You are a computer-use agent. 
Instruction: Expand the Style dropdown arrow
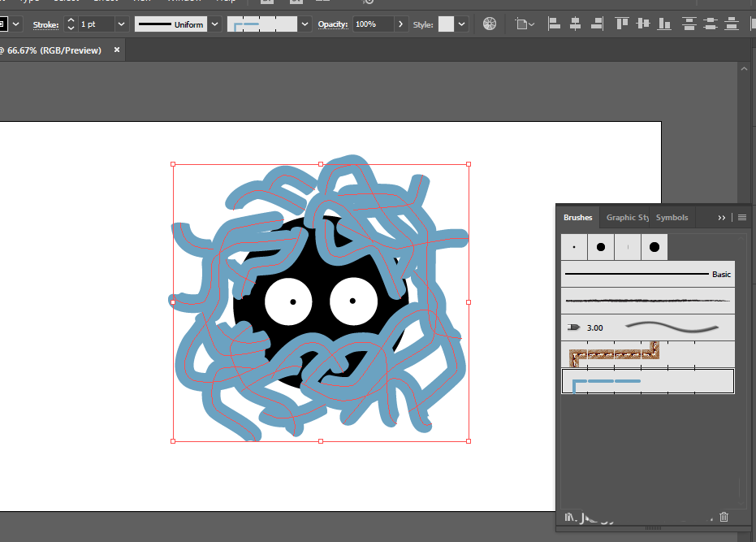pyautogui.click(x=462, y=24)
